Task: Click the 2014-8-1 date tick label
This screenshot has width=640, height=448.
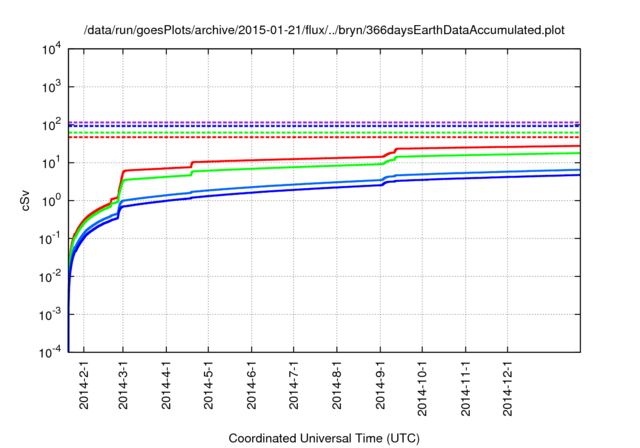Action: [337, 387]
